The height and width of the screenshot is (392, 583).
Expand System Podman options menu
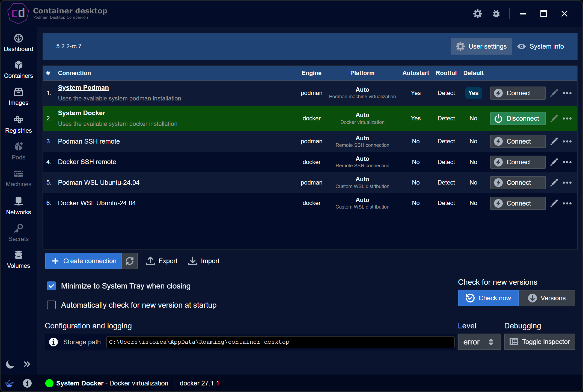click(567, 93)
